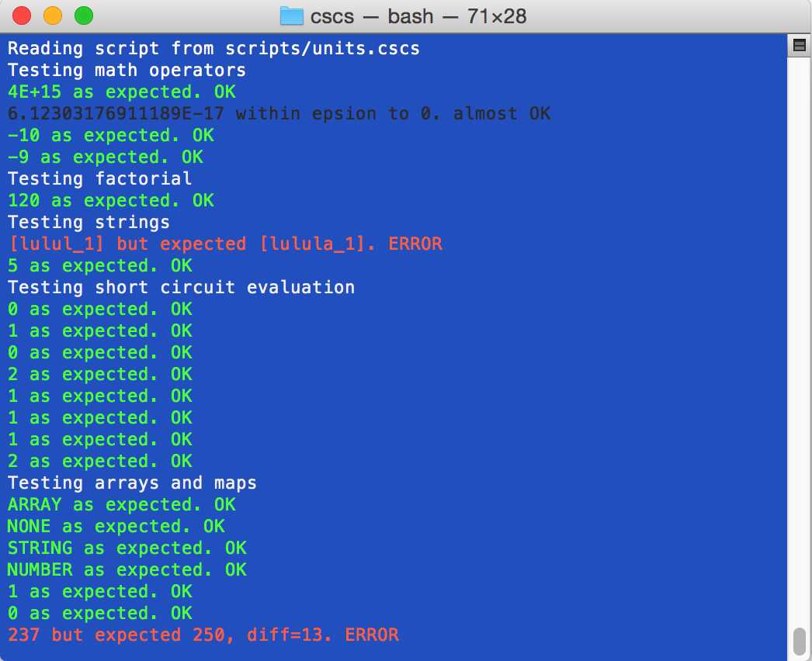Select the 'Reading script from scripts/units.cscs' line
This screenshot has width=812, height=661.
(213, 48)
